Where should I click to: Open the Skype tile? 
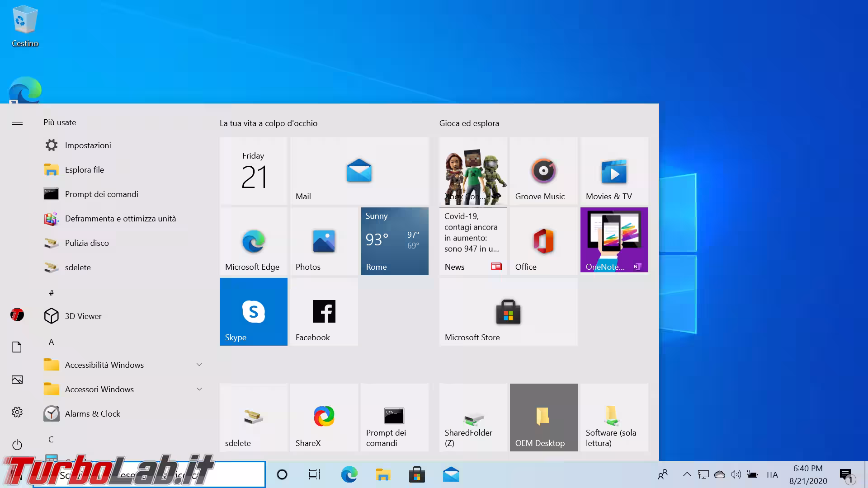(x=253, y=312)
